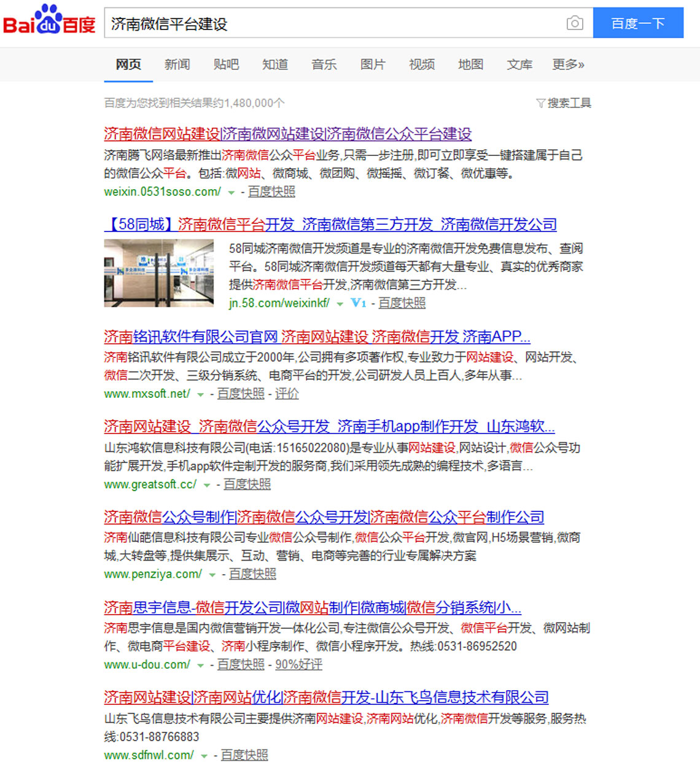Open 济南铭讯软件有限公司官网 result
700x770 pixels.
click(x=317, y=336)
